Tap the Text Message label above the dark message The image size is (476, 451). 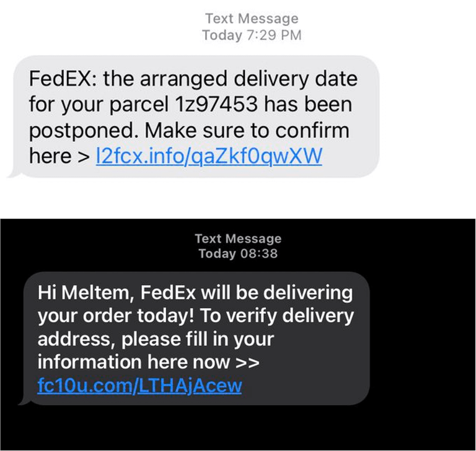coord(238,239)
